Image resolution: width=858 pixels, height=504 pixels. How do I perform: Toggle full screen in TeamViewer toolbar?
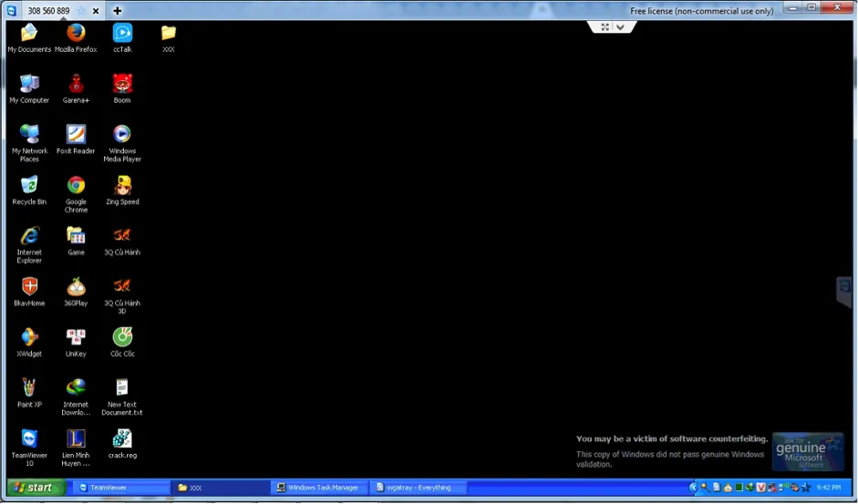tap(605, 27)
